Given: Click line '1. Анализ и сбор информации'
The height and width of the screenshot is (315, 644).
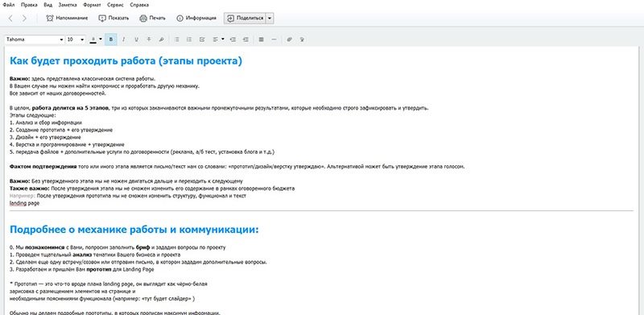Looking at the screenshot, I should tap(46, 122).
